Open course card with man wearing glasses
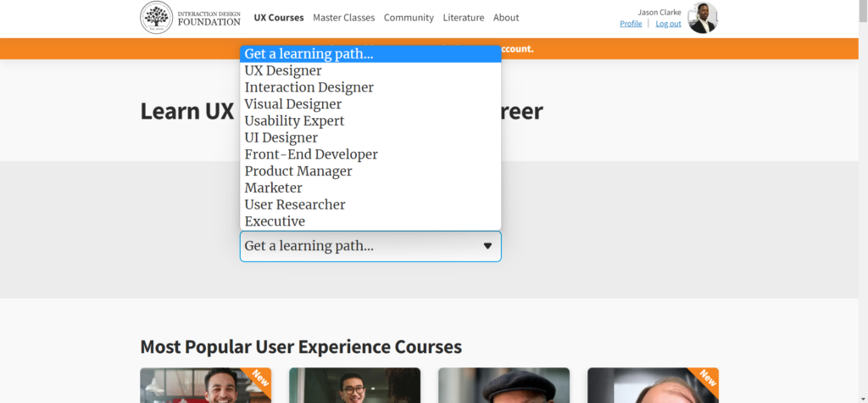868x403 pixels. [x=354, y=385]
